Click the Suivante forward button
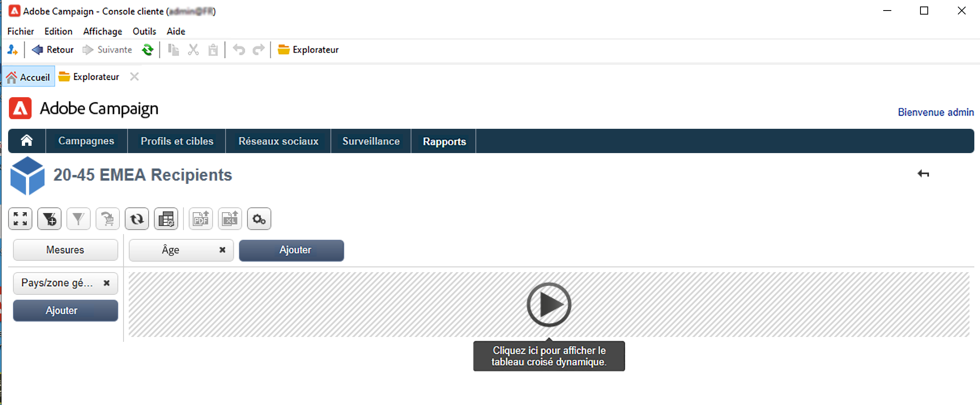The height and width of the screenshot is (405, 980). pyautogui.click(x=107, y=50)
